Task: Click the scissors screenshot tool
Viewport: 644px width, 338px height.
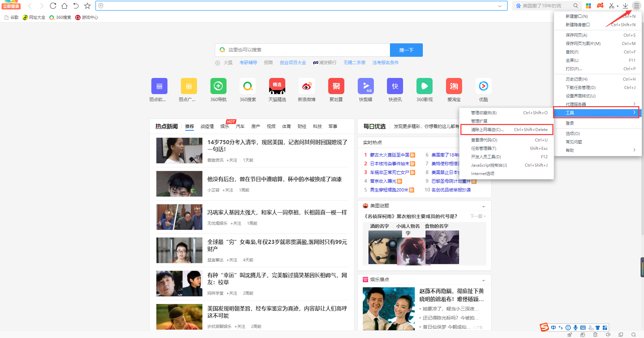Action: click(611, 6)
